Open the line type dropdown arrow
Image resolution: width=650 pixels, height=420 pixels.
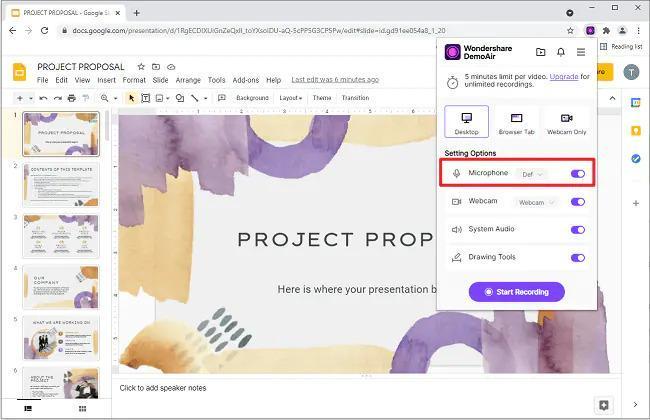click(206, 98)
